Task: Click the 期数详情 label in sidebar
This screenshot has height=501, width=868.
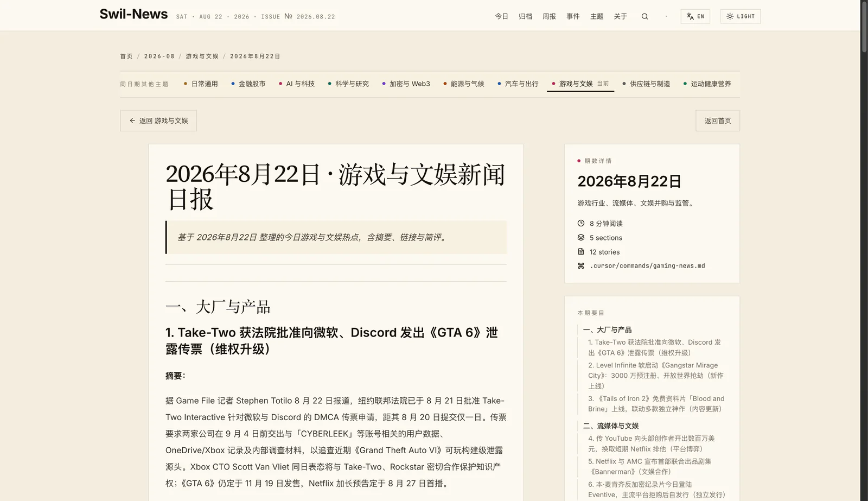Action: point(598,161)
